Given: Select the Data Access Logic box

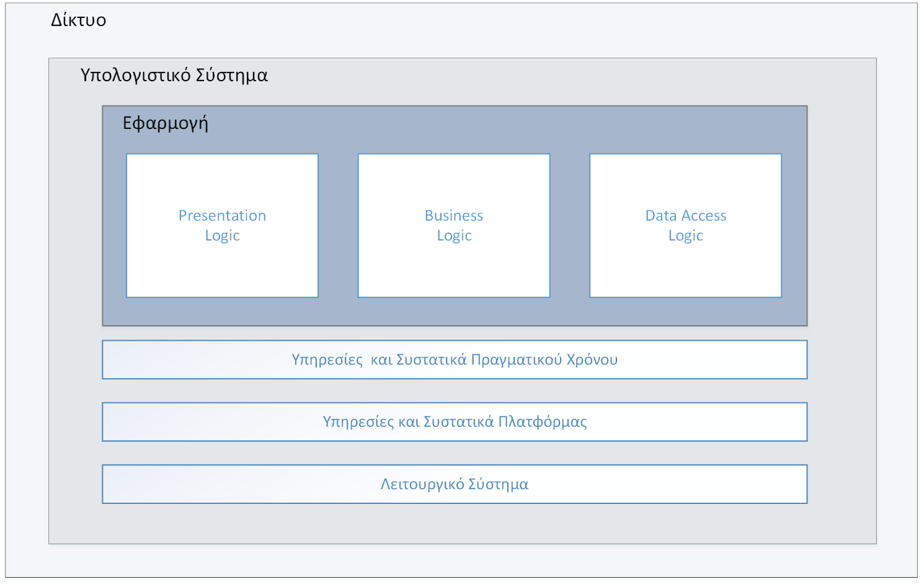Looking at the screenshot, I should [x=685, y=226].
